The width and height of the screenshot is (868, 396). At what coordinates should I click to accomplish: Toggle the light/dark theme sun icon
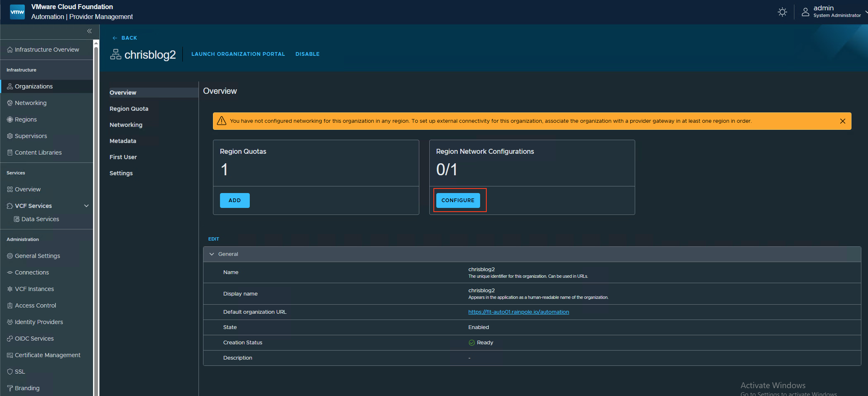point(782,12)
